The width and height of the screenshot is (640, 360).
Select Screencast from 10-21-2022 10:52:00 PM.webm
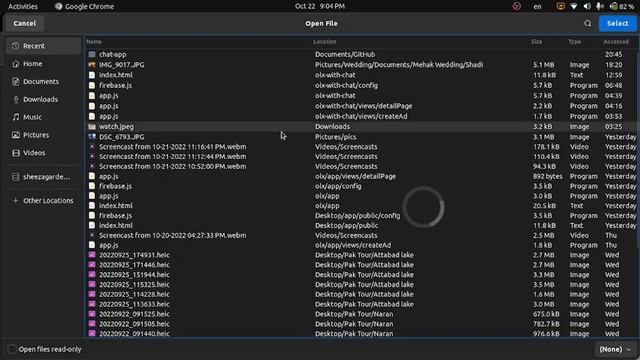click(361, 166)
